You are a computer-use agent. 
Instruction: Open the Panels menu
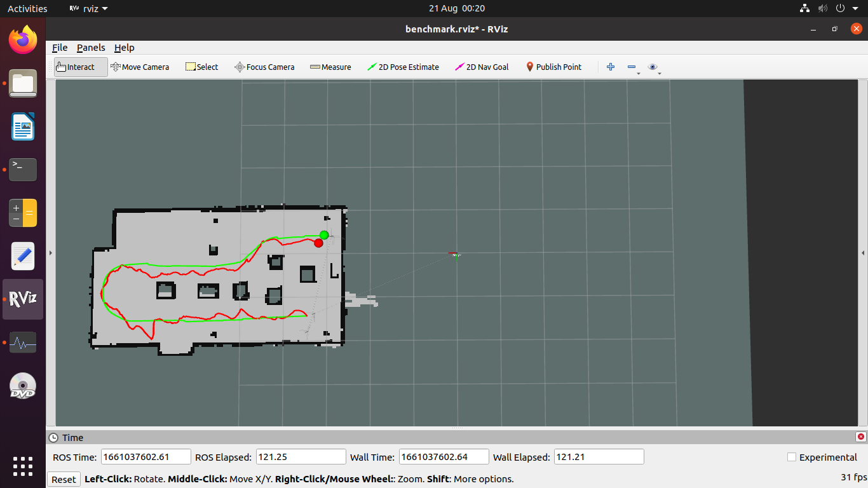(91, 48)
